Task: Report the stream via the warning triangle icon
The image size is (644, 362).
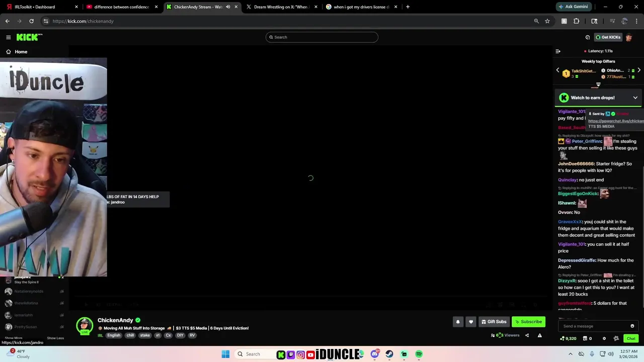Action: pyautogui.click(x=540, y=335)
